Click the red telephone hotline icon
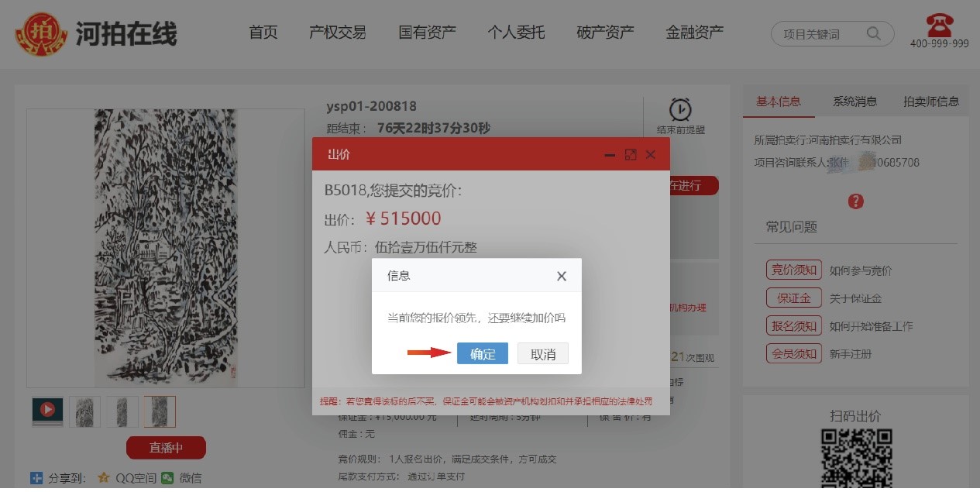The width and height of the screenshot is (980, 492). click(x=939, y=24)
